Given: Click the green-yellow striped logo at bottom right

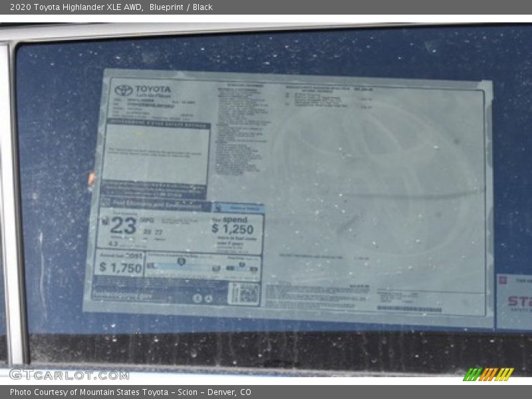Looking at the screenshot, I should pyautogui.click(x=488, y=374).
